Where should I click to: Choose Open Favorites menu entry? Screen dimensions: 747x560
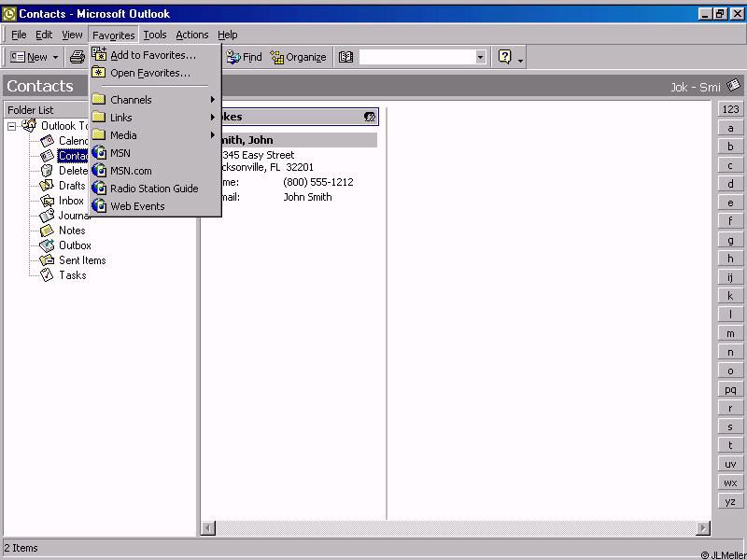click(x=155, y=73)
